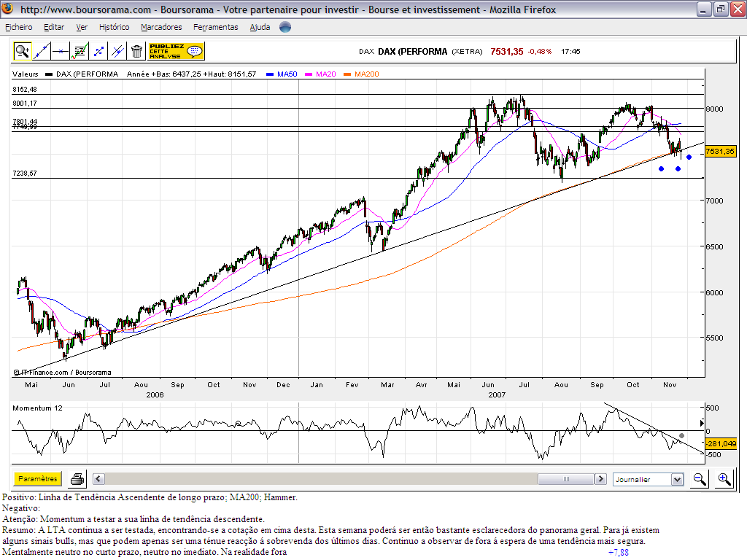Open the Ver menu
Viewport: 747px width, 560px height.
[82, 27]
